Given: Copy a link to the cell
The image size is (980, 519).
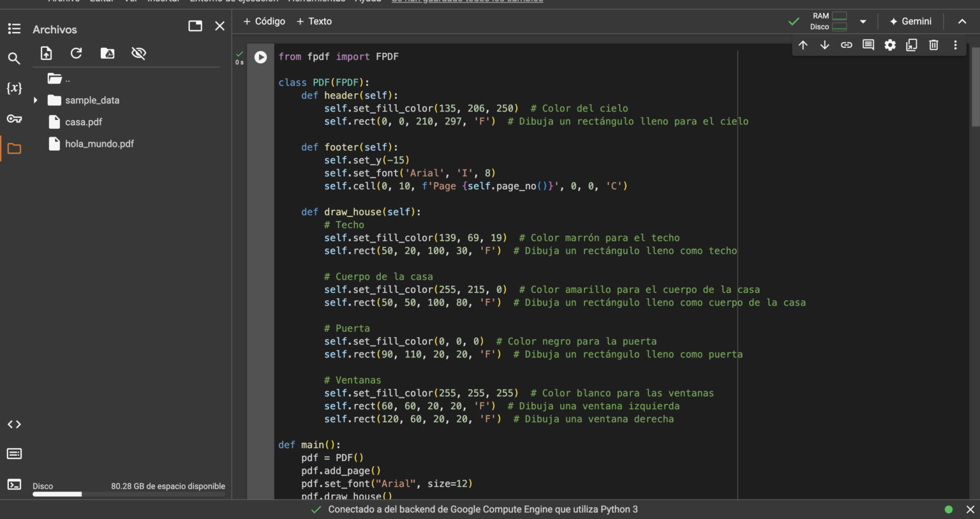Looking at the screenshot, I should click(846, 45).
